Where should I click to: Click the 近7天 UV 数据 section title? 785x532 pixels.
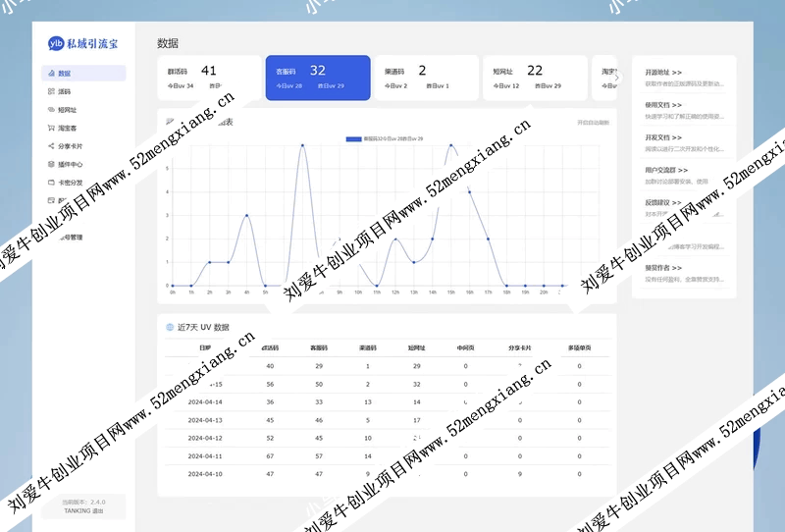203,327
